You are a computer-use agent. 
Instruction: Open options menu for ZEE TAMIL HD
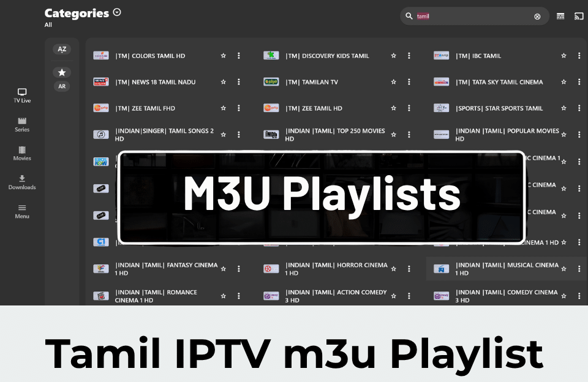pyautogui.click(x=409, y=108)
